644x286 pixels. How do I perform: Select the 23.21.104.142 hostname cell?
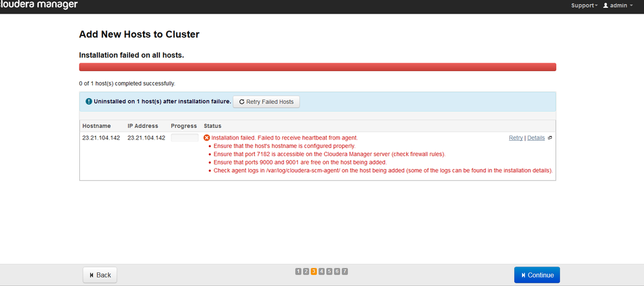[x=101, y=138]
